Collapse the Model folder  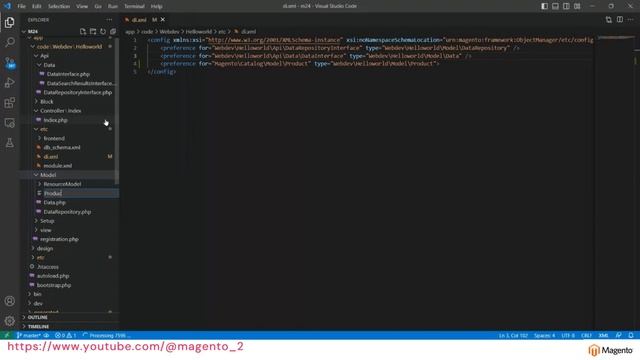click(36, 175)
